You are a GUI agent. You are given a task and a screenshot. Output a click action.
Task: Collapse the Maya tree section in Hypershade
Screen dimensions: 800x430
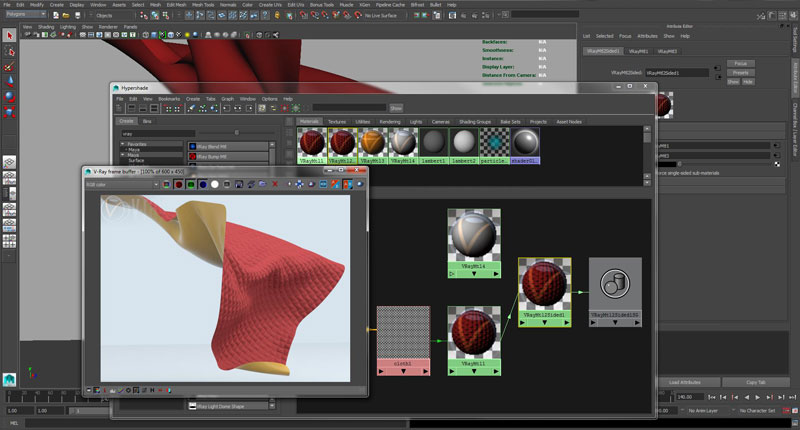coord(123,155)
